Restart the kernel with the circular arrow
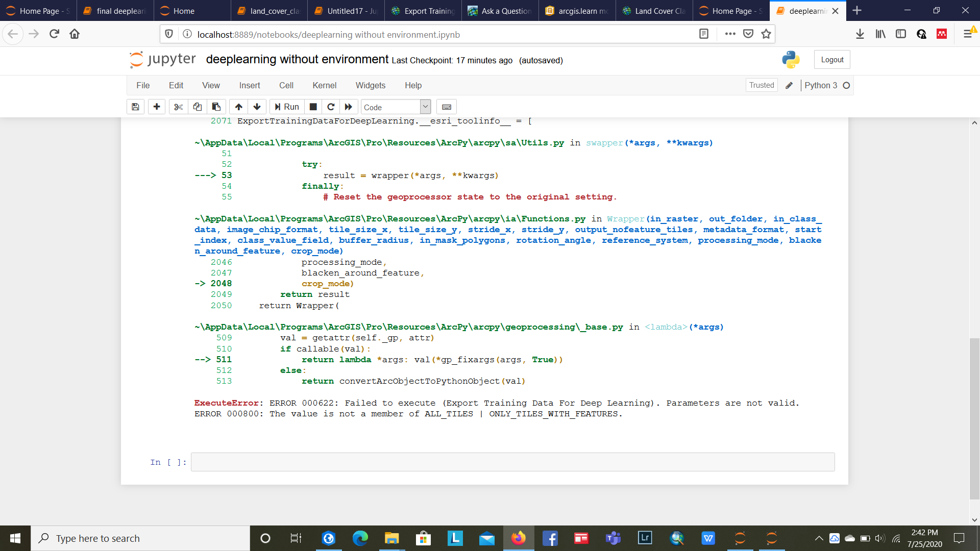The width and height of the screenshot is (980, 551). point(331,107)
